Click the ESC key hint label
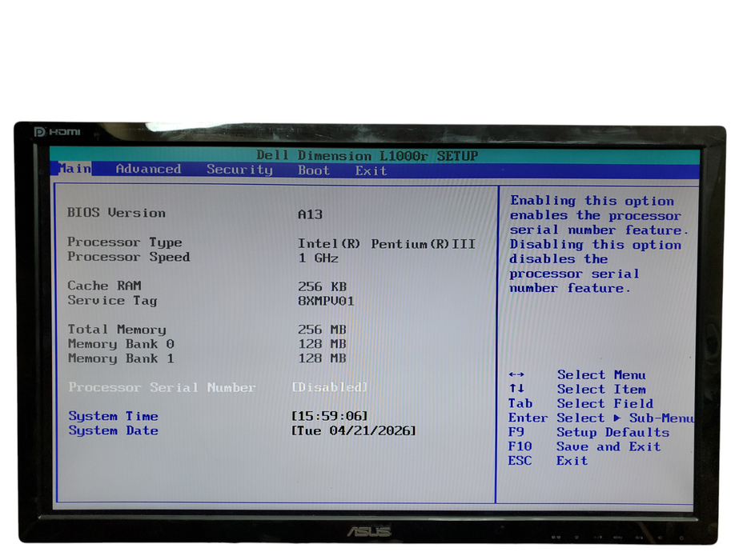Image resolution: width=747 pixels, height=560 pixels. pos(520,461)
